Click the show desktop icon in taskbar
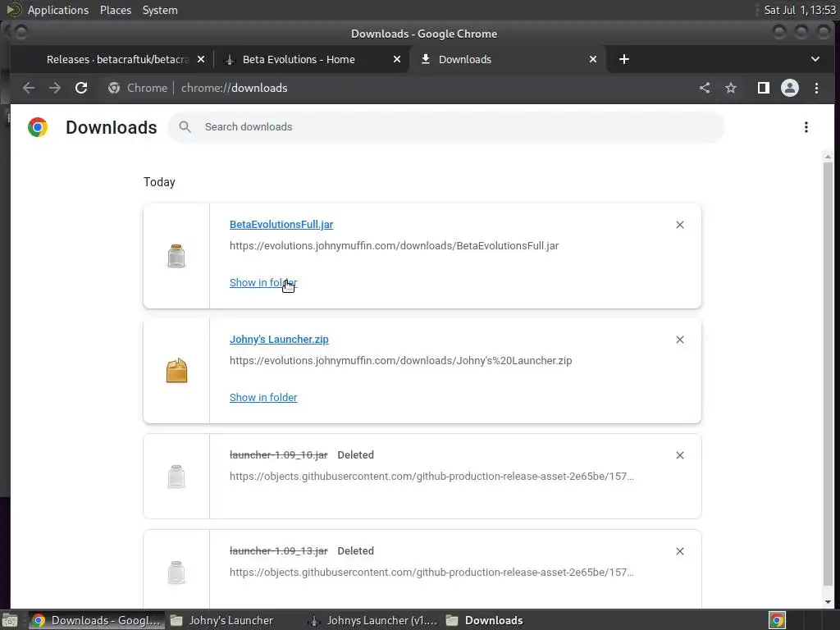 pos(10,620)
